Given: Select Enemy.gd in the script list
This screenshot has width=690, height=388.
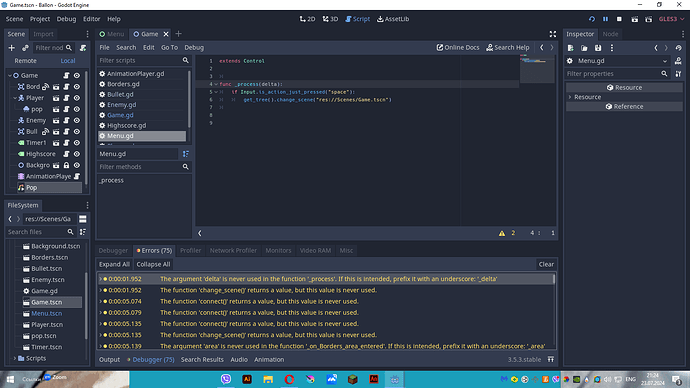Looking at the screenshot, I should pyautogui.click(x=121, y=105).
